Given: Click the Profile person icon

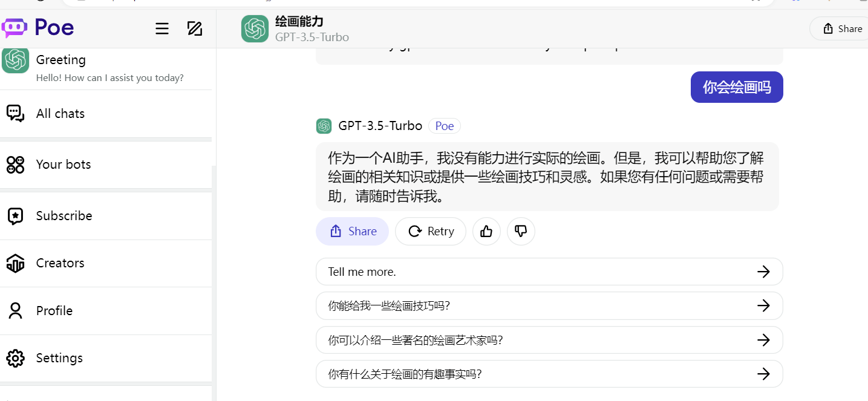Looking at the screenshot, I should pos(15,311).
